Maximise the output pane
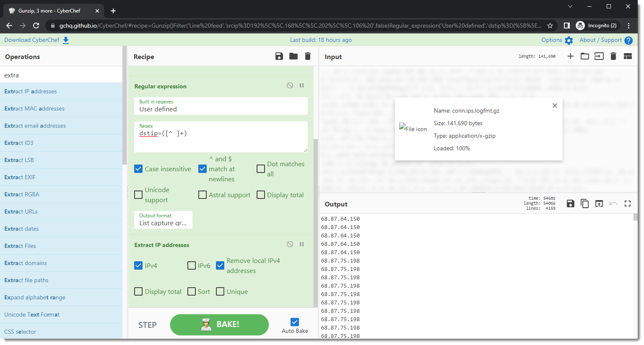The image size is (644, 345). tap(627, 204)
